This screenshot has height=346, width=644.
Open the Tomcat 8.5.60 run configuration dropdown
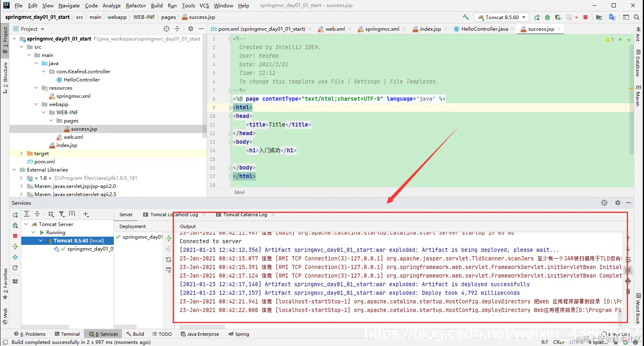(502, 17)
